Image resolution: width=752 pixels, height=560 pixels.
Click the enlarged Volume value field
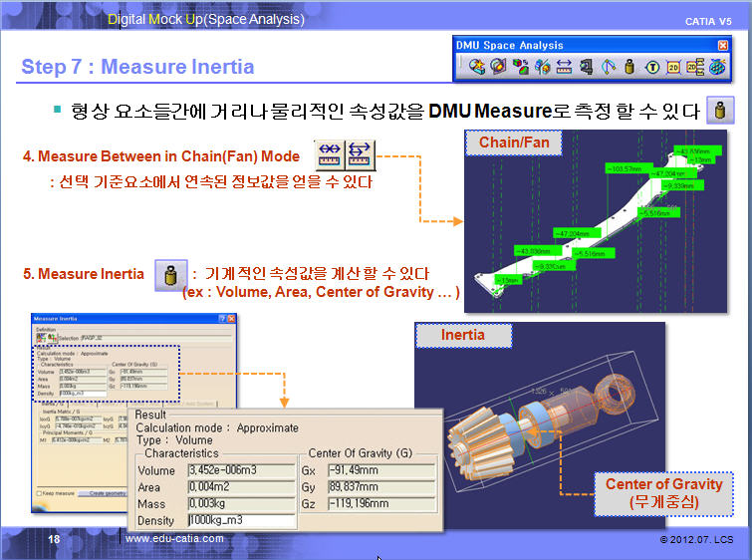[x=242, y=469]
